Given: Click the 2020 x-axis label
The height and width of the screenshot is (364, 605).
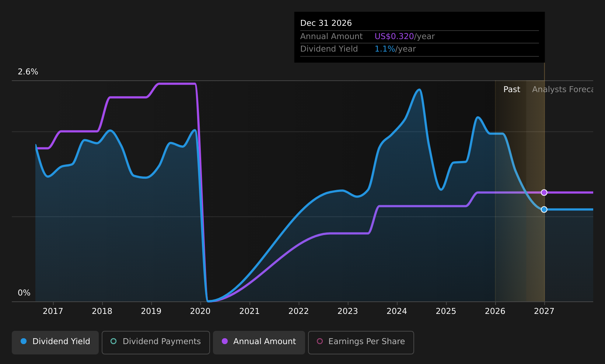Looking at the screenshot, I should pos(200,311).
